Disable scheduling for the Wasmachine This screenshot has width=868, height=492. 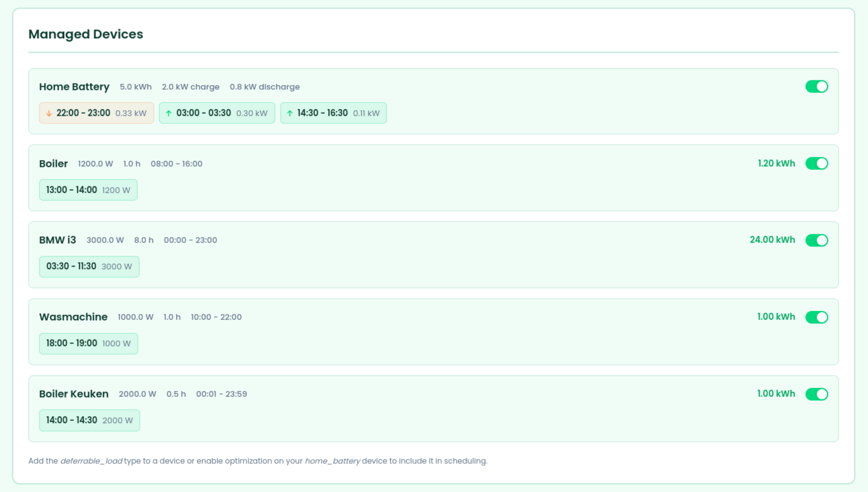click(817, 317)
